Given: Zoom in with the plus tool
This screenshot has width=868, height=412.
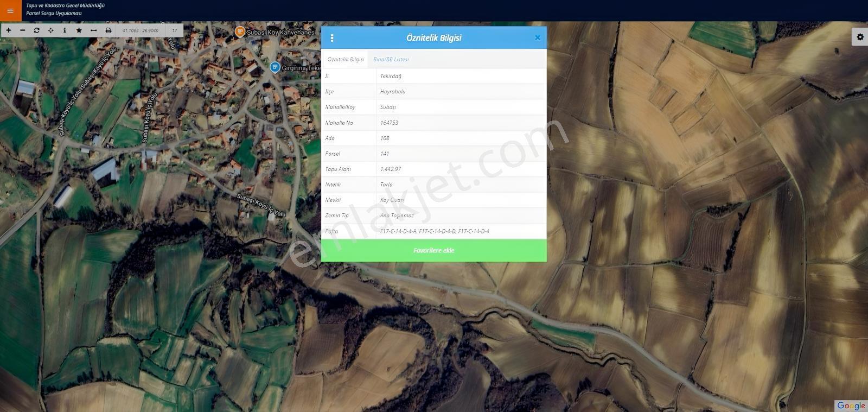Looking at the screenshot, I should (x=9, y=30).
